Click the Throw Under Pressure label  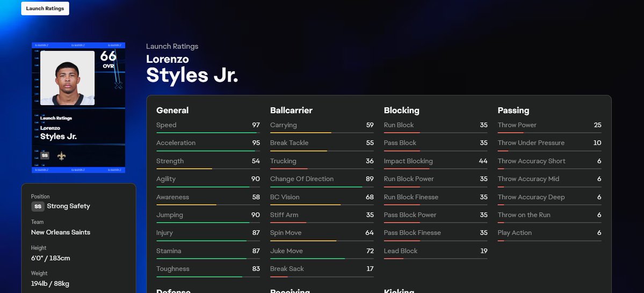tap(531, 143)
